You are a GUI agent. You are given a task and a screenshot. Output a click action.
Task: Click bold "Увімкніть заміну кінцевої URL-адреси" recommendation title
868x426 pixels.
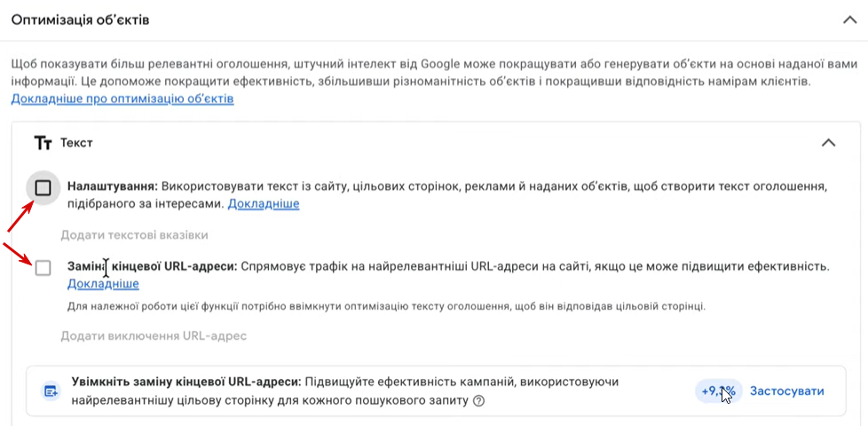click(186, 382)
